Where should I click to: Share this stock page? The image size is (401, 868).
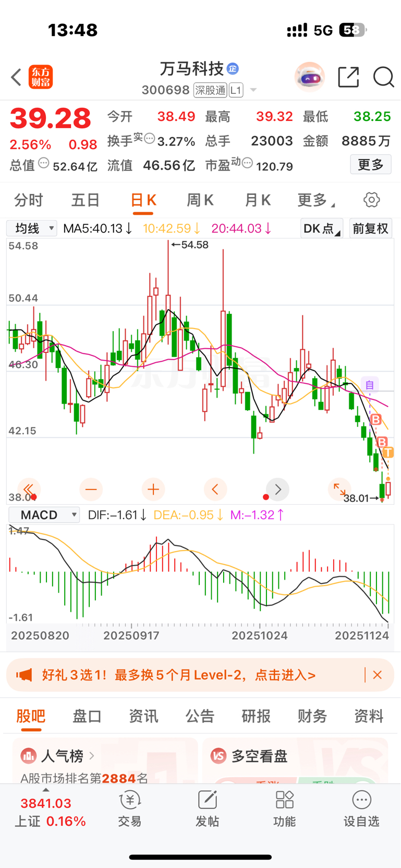348,77
